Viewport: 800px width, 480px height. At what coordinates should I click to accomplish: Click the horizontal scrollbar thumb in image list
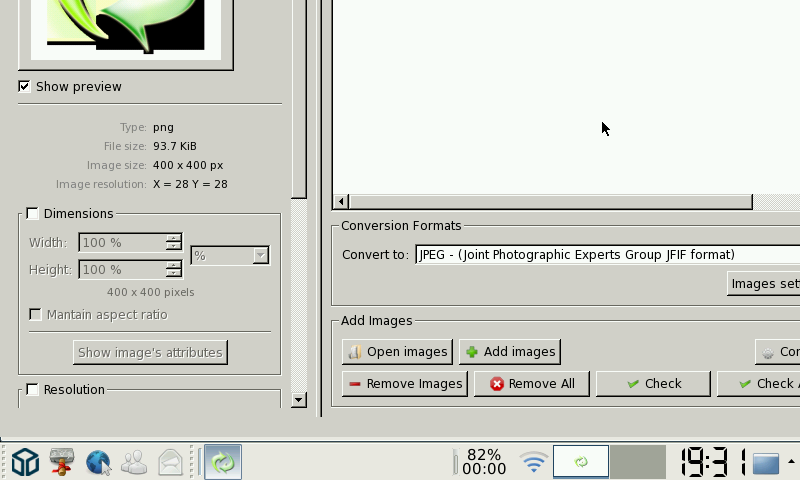[x=551, y=201]
